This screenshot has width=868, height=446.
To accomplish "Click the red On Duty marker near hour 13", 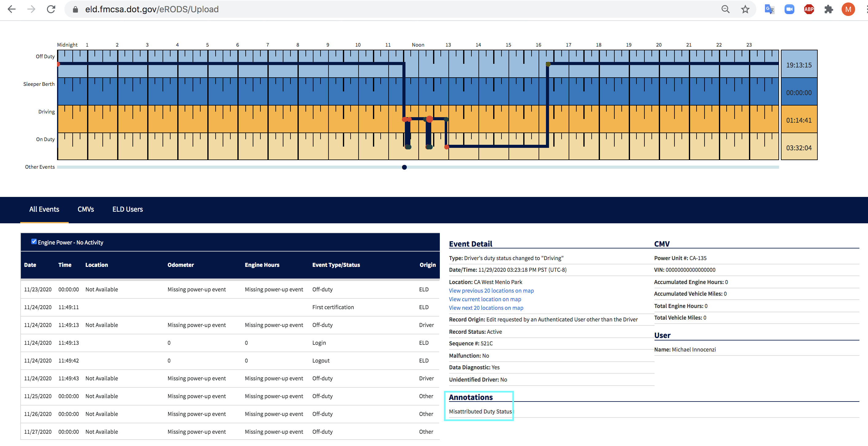I will (x=446, y=147).
